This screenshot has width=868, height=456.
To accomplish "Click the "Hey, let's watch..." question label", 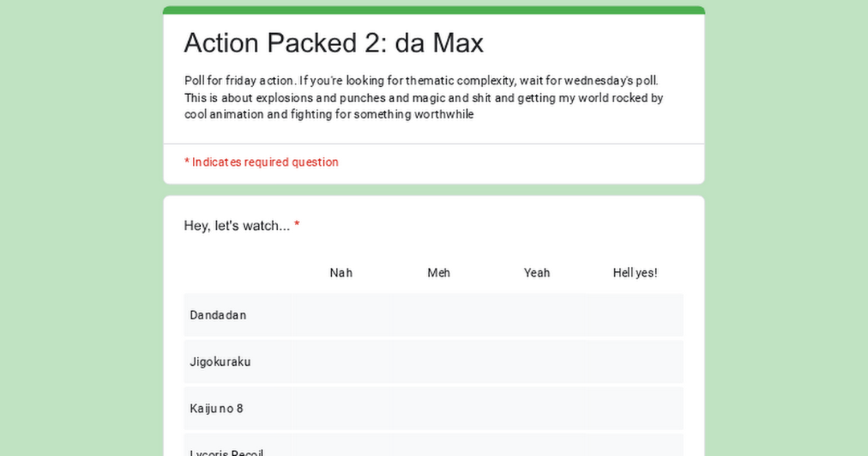I will click(x=236, y=226).
